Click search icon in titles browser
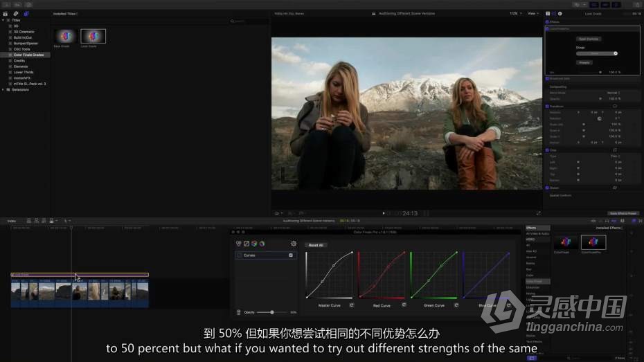The image size is (644, 362). click(x=232, y=21)
